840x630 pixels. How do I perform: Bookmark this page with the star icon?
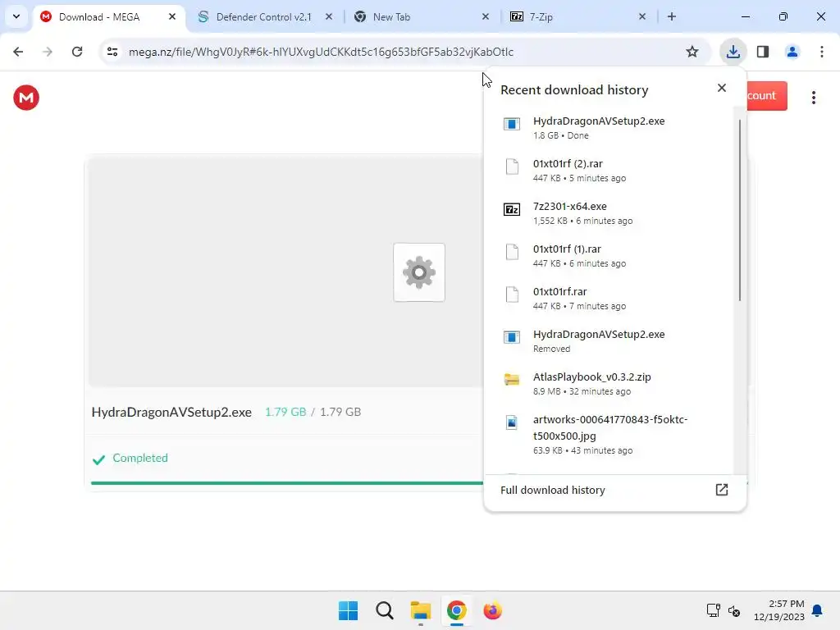[692, 52]
